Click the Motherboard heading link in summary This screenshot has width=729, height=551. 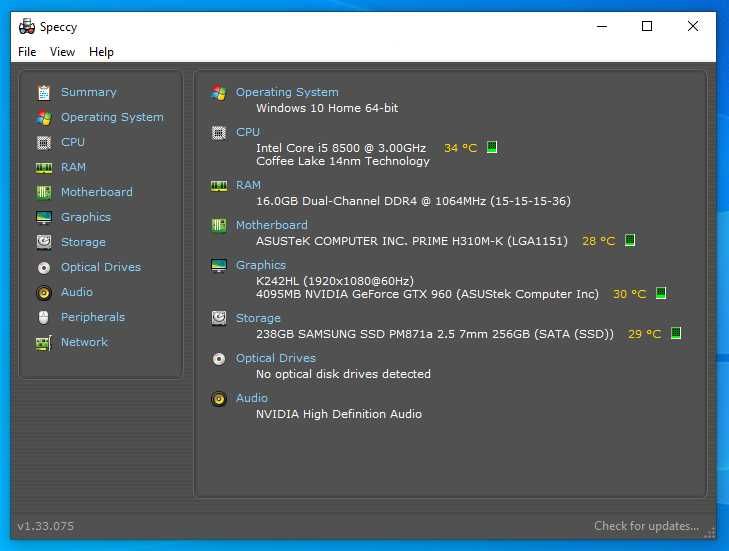click(272, 225)
